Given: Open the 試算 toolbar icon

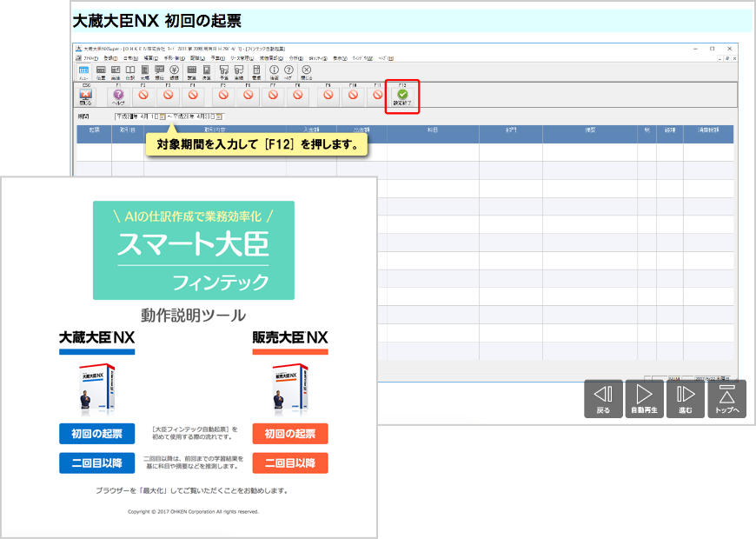Looking at the screenshot, I should tap(192, 72).
